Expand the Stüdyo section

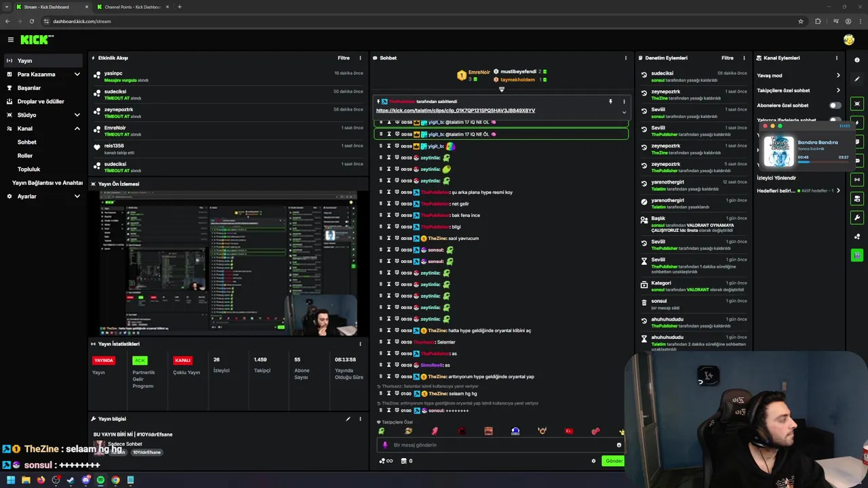[43, 115]
